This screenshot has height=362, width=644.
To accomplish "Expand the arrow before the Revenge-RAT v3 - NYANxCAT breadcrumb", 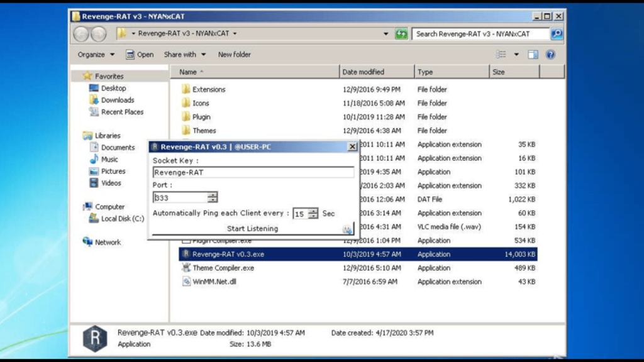I will coord(133,34).
